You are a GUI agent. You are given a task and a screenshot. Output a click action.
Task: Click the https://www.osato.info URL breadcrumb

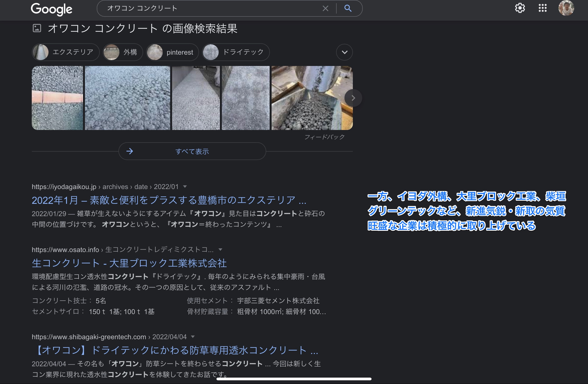123,250
